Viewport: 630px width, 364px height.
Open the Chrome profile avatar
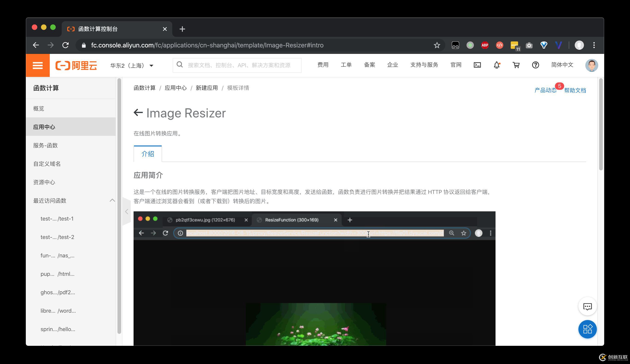click(579, 45)
